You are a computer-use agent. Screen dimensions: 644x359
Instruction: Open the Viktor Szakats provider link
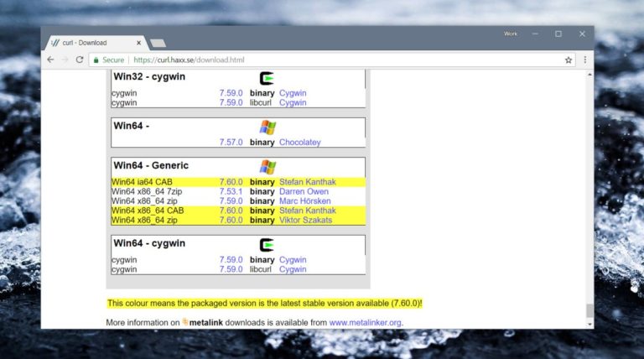pyautogui.click(x=305, y=221)
